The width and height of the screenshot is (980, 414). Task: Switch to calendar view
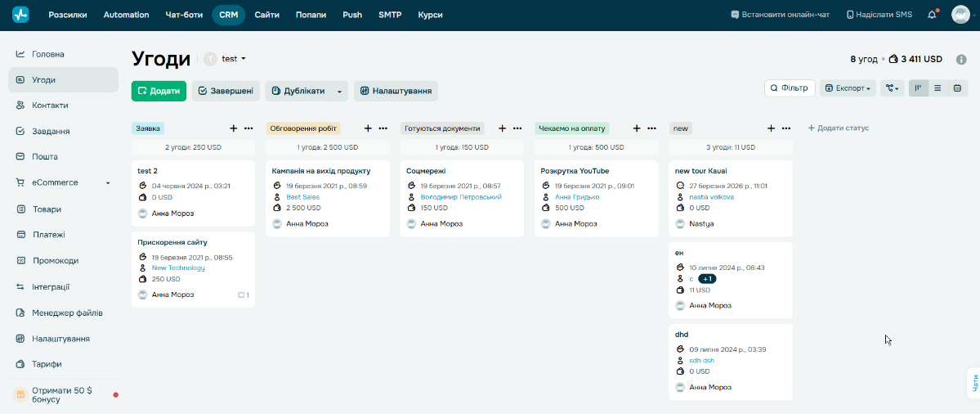tap(957, 89)
